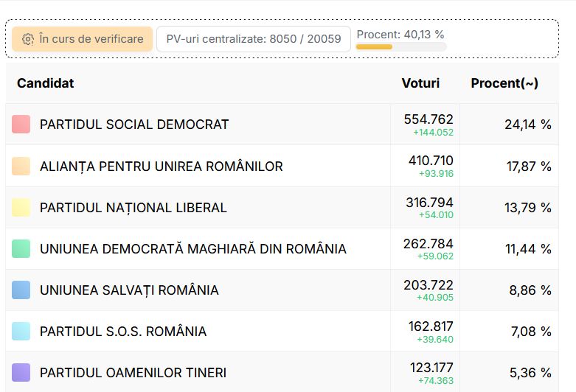Select the red Partidul Social Democrat swatch

(21, 124)
